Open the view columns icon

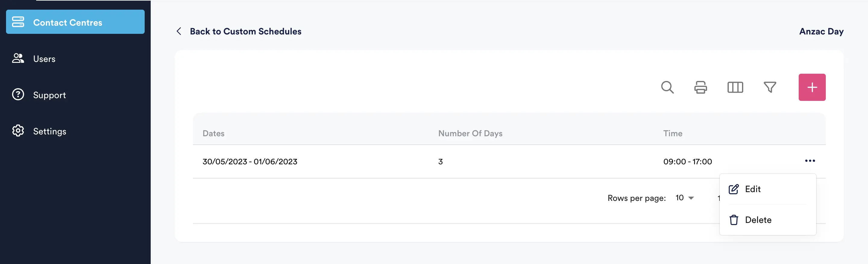click(x=735, y=87)
